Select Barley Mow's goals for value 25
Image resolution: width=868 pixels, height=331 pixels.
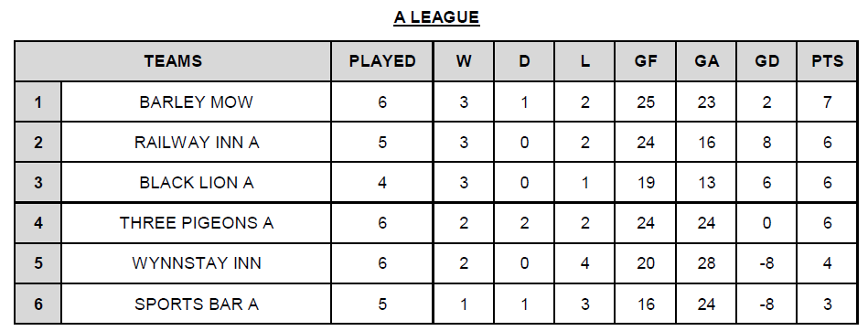(x=646, y=102)
